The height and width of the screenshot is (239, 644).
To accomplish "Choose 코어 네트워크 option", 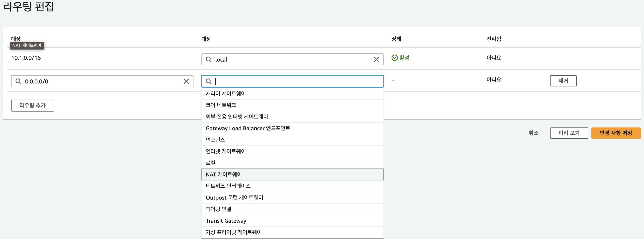I will click(x=292, y=105).
